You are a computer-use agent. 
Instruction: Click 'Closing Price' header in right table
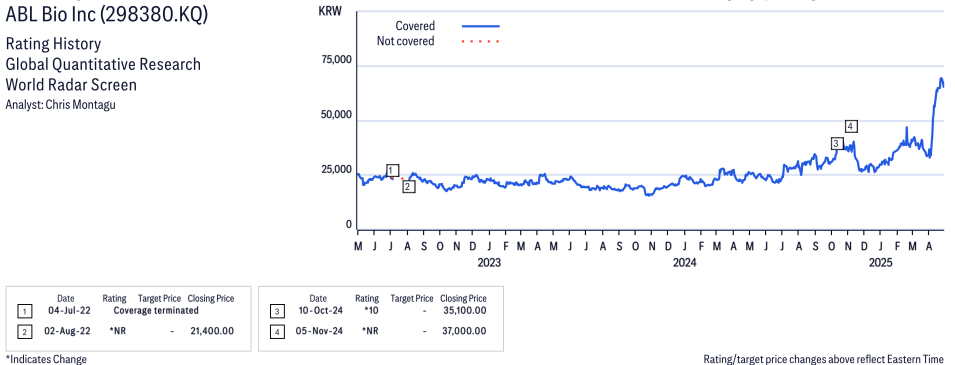[463, 299]
